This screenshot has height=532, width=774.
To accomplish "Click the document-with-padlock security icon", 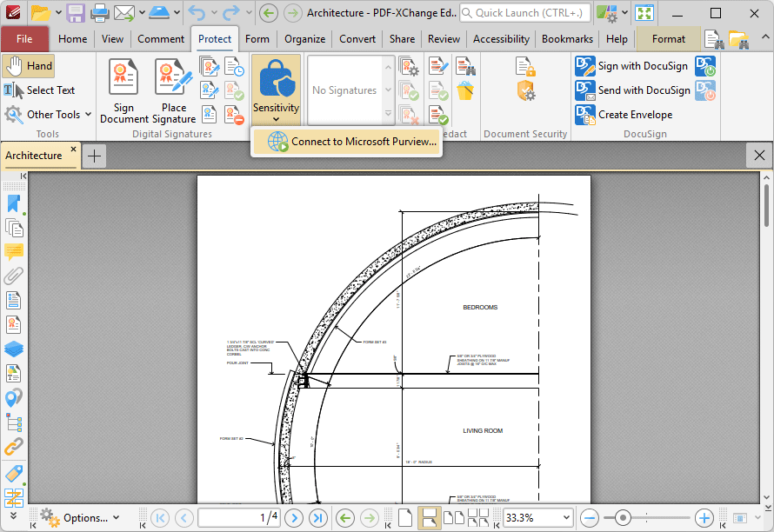I will [x=525, y=67].
